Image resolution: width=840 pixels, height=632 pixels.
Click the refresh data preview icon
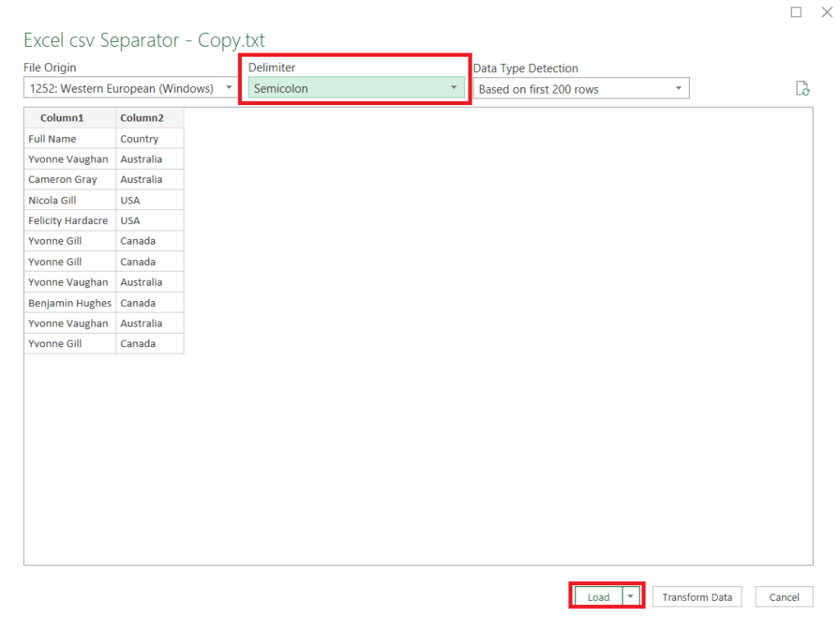pos(802,88)
